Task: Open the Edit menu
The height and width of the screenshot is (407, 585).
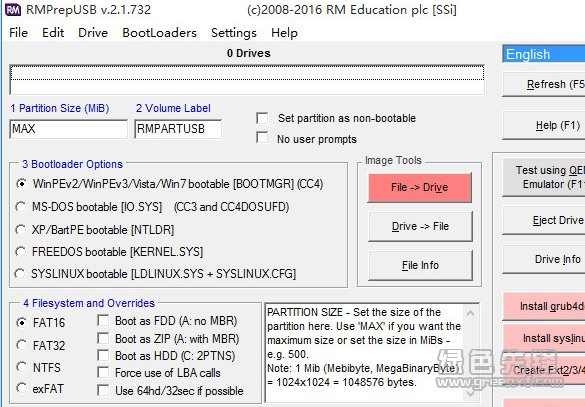Action: (53, 33)
